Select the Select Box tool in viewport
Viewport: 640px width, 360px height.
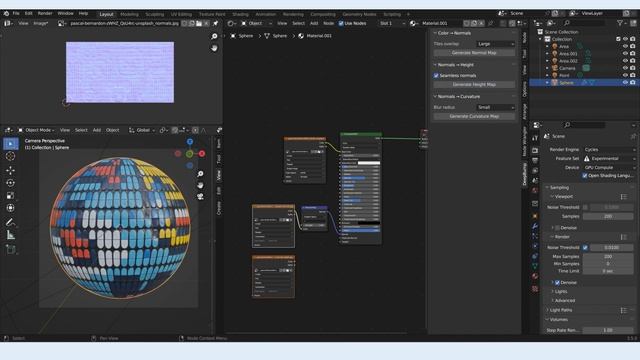tap(11, 144)
